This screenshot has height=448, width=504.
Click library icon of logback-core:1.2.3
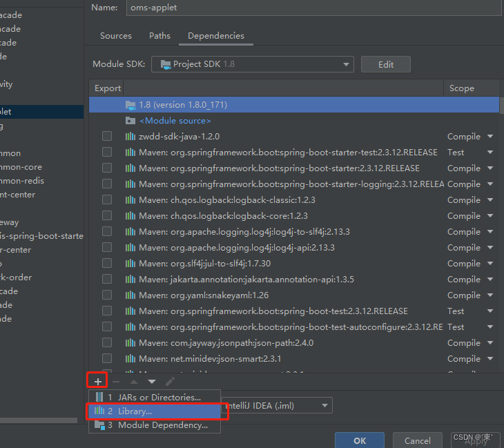tap(130, 215)
